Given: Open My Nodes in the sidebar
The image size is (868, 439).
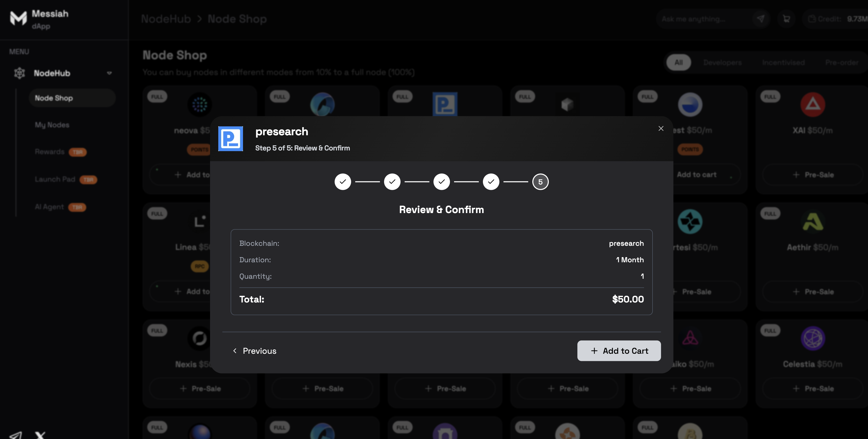Looking at the screenshot, I should coord(52,125).
